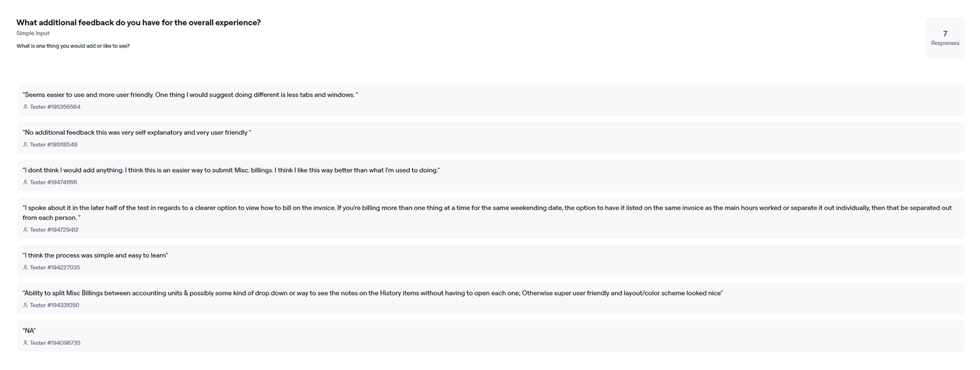
Task: Click person icon beside Tester #194227035
Action: tap(25, 268)
